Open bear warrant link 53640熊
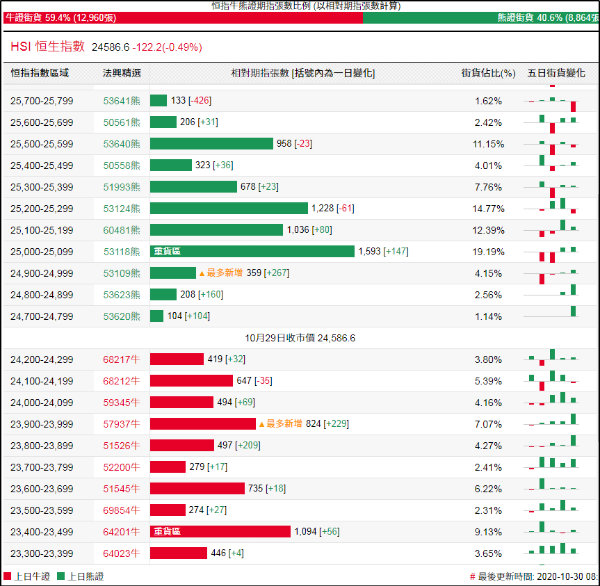The image size is (600, 586). [122, 144]
